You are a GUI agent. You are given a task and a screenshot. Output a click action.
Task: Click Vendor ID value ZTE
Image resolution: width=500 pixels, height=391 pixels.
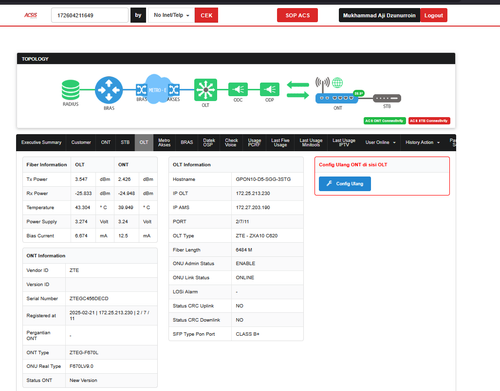tap(74, 270)
